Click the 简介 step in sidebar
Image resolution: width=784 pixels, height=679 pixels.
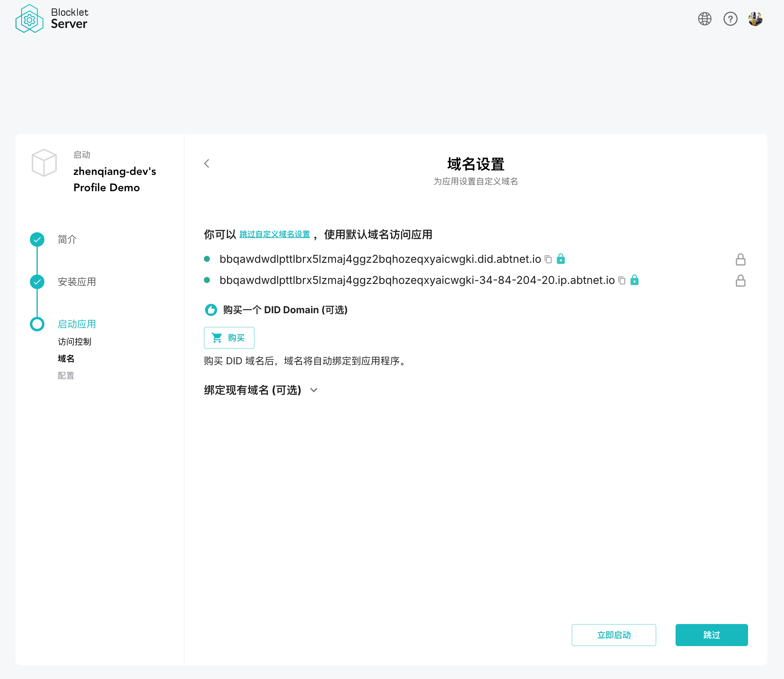point(67,240)
